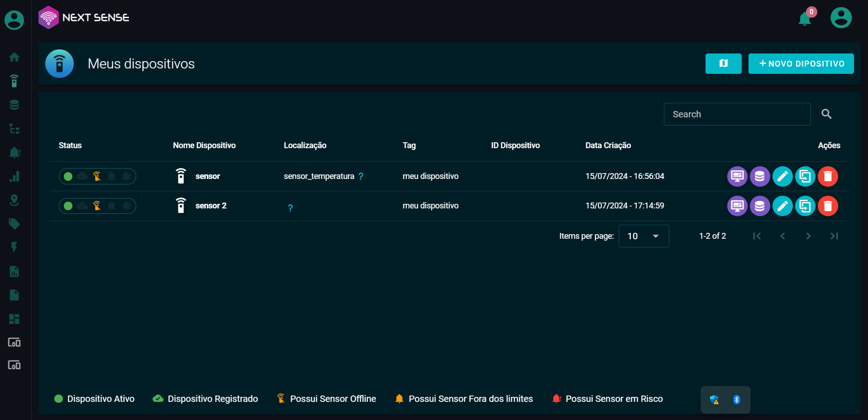Viewport: 868px width, 420px height.
Task: Click the Next Sense logo
Action: [x=84, y=18]
